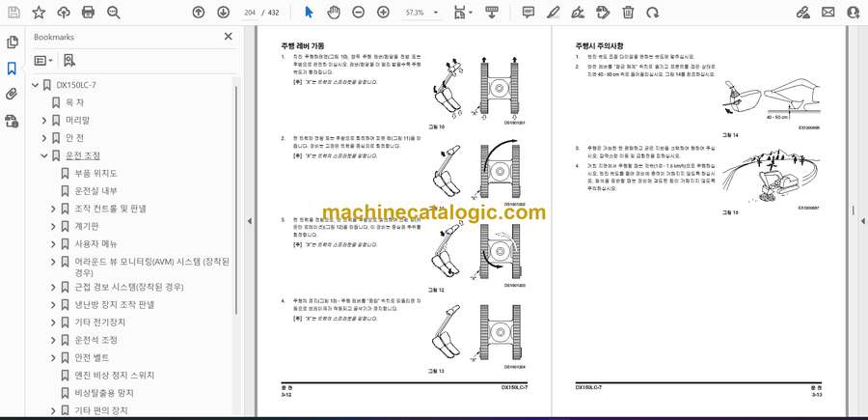The width and height of the screenshot is (868, 420).
Task: Click the upload to cloud icon
Action: (64, 13)
